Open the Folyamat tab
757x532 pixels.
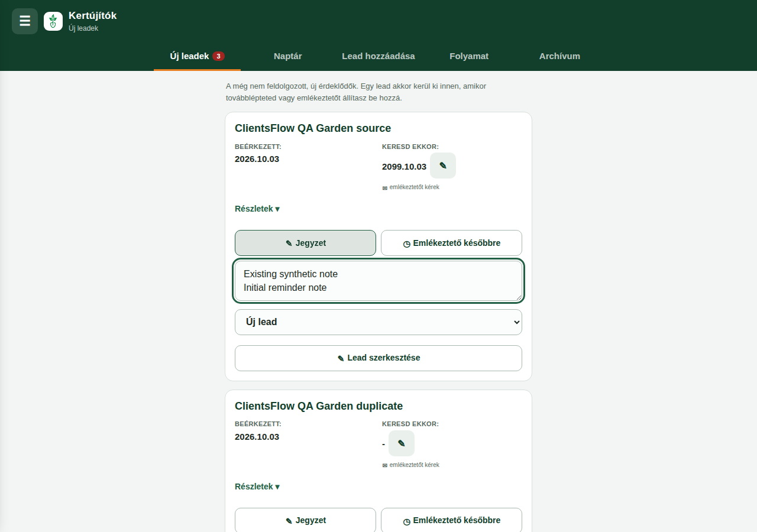click(x=469, y=56)
